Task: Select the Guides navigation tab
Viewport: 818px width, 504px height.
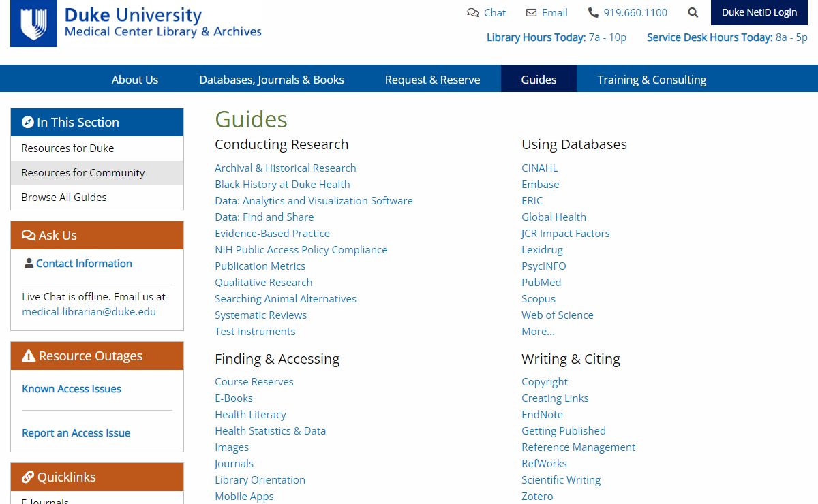Action: 539,80
